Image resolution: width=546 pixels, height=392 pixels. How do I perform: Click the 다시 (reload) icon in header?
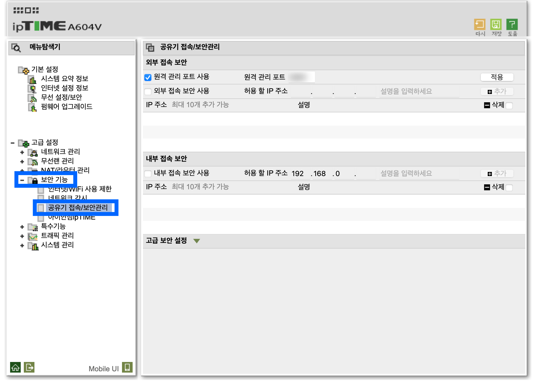[x=479, y=25]
